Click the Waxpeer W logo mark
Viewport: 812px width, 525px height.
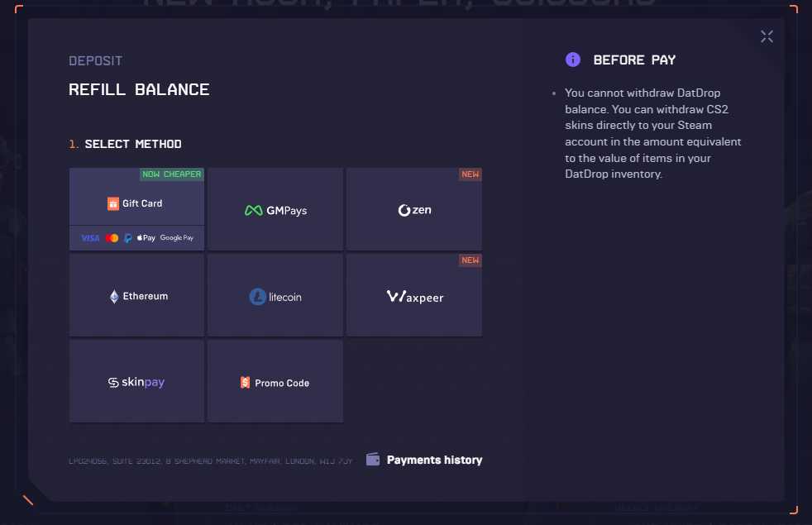(x=395, y=296)
